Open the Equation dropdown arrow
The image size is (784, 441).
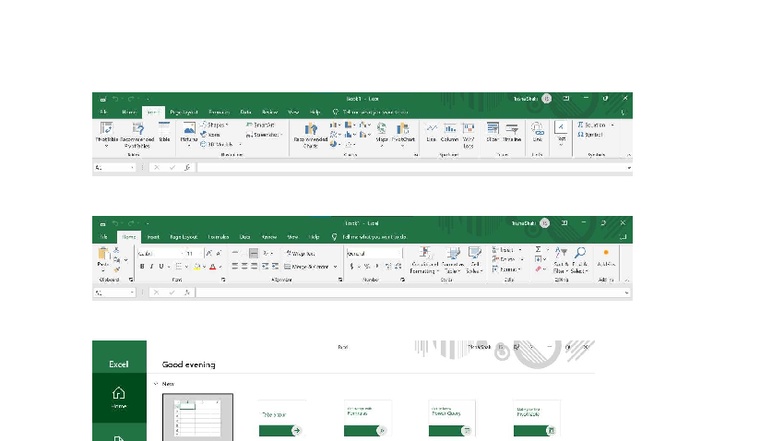point(612,125)
